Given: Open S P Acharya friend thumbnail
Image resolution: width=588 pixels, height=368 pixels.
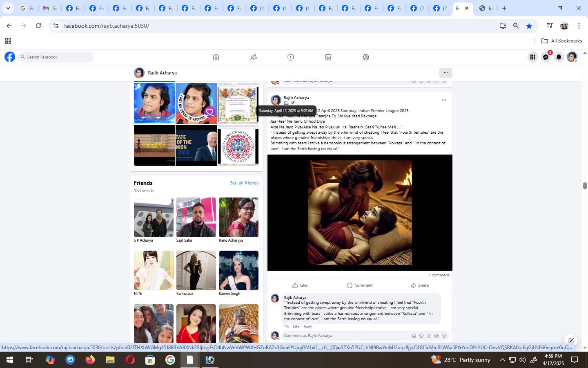Looking at the screenshot, I should coord(154,217).
